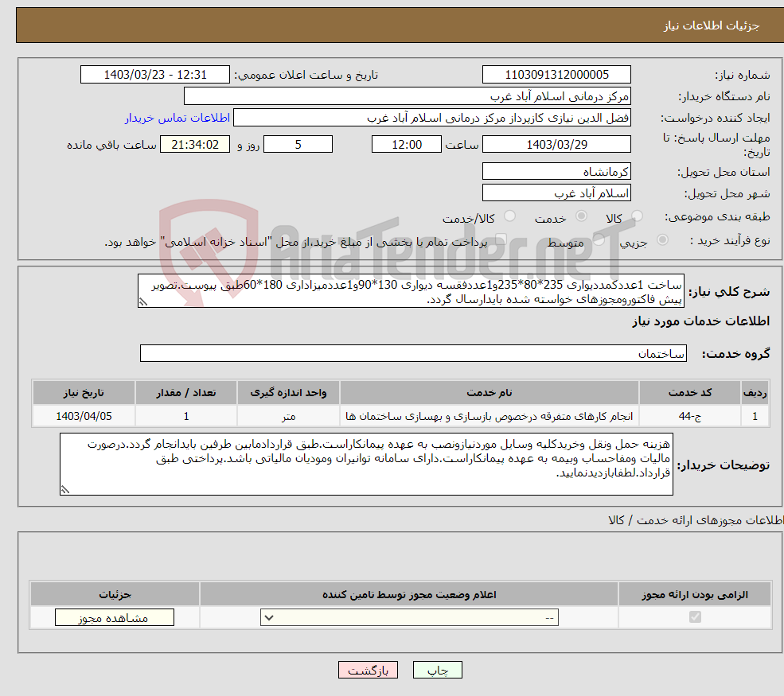
Task: Click the بازگشت back button
Action: 368,670
